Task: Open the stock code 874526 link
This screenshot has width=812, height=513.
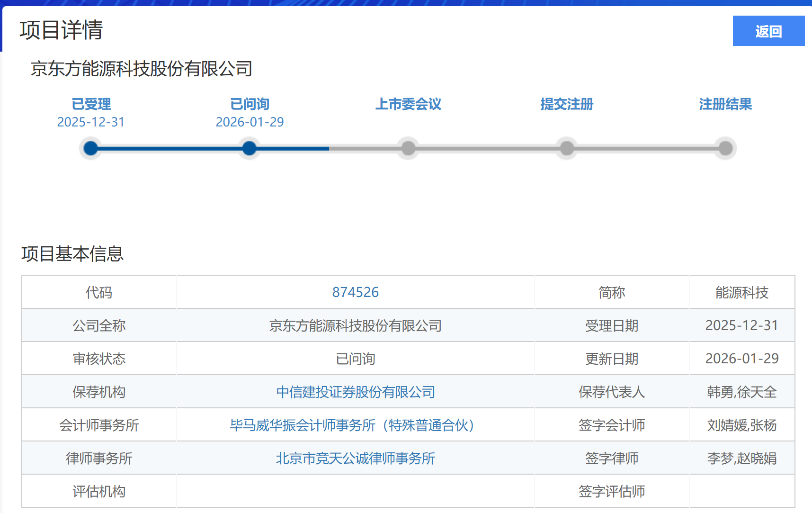Action: pos(355,292)
